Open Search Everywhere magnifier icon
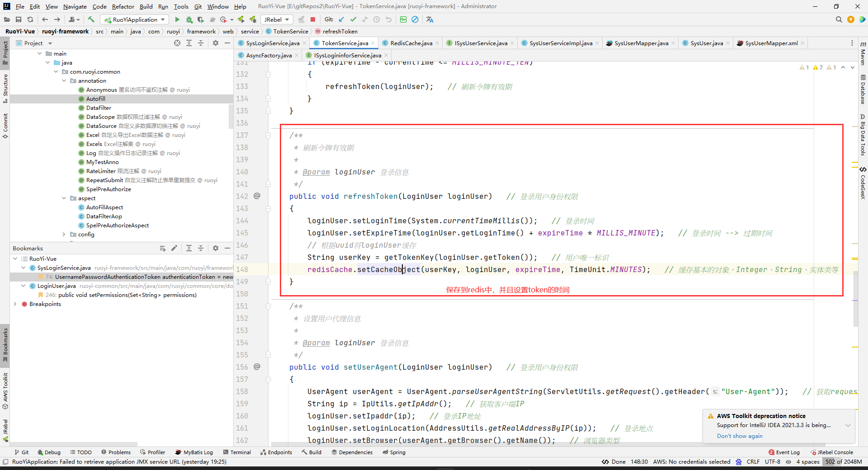This screenshot has height=470, width=868. [839, 19]
